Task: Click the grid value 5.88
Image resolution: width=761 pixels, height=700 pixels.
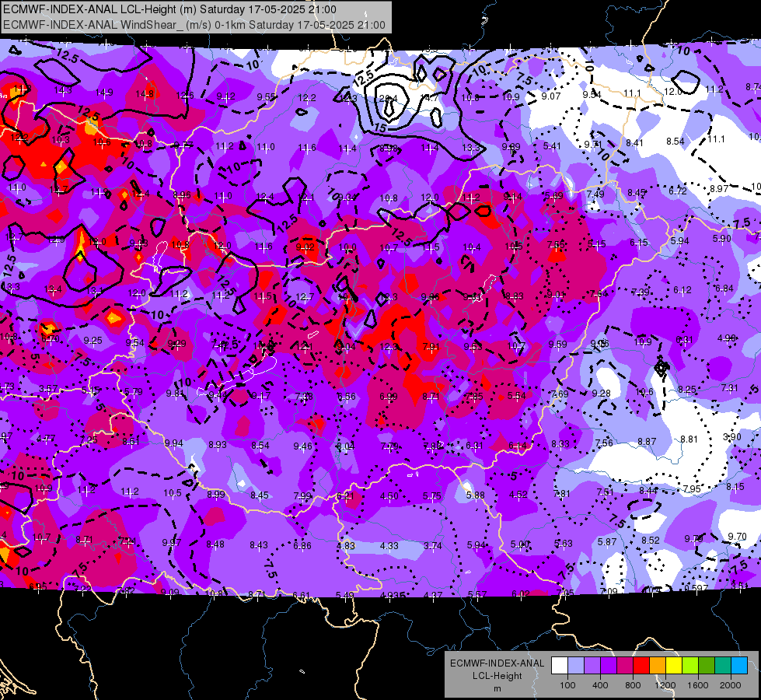Action: [475, 495]
